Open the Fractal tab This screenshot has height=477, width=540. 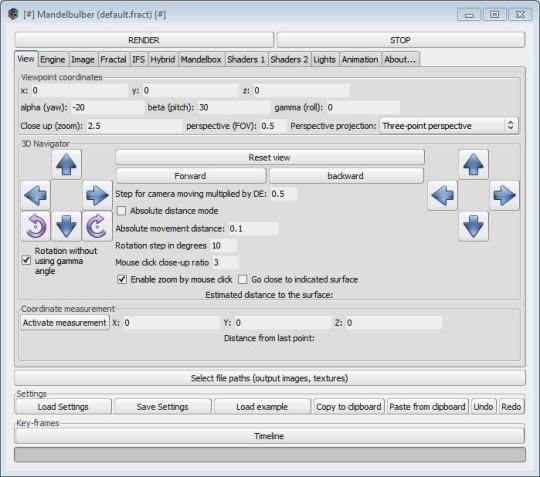click(113, 60)
